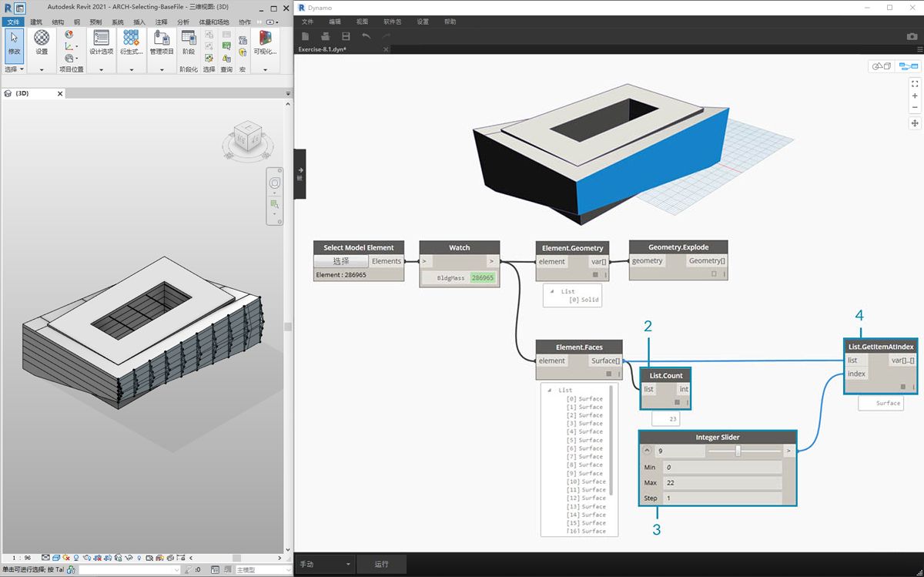Open the 主模型 design option dropdown in Revit

click(263, 570)
